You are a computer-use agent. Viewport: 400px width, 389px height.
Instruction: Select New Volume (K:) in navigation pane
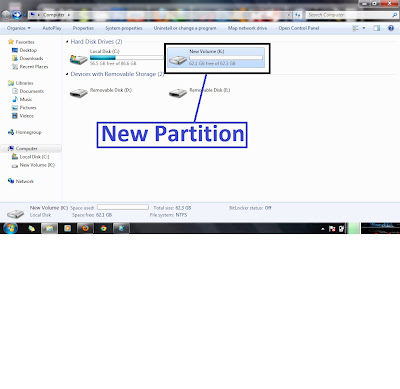point(37,165)
